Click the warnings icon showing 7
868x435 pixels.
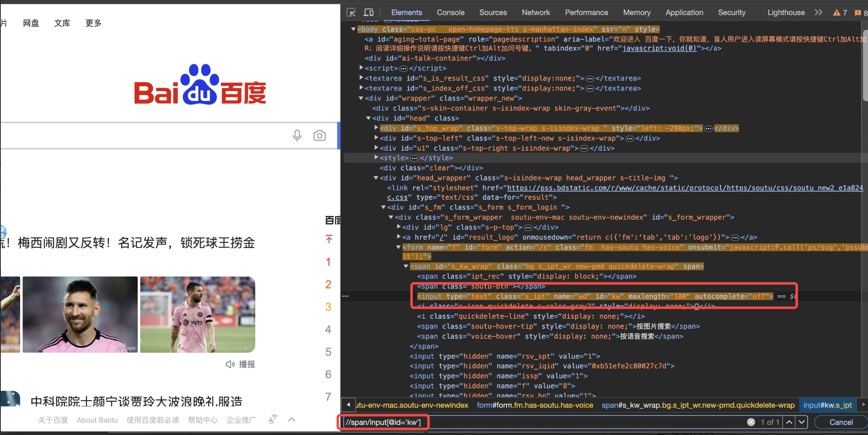839,12
